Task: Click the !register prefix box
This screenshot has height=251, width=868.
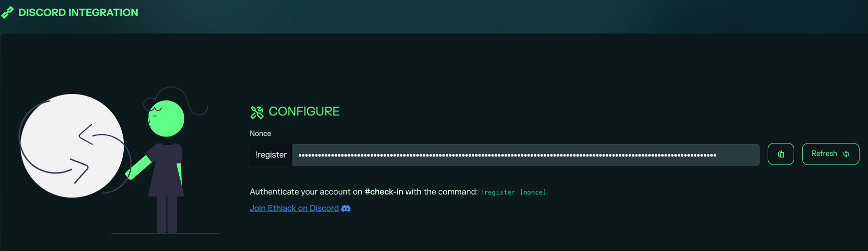Action: 271,155
